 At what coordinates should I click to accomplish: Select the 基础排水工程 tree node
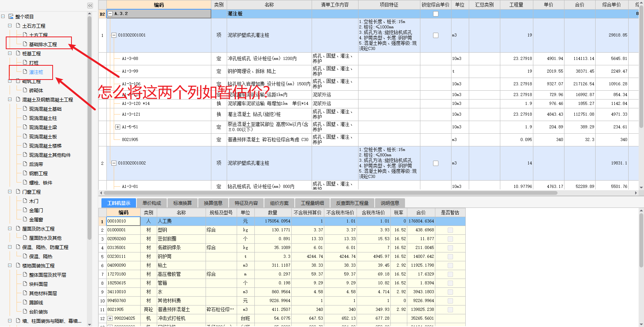[x=43, y=45]
